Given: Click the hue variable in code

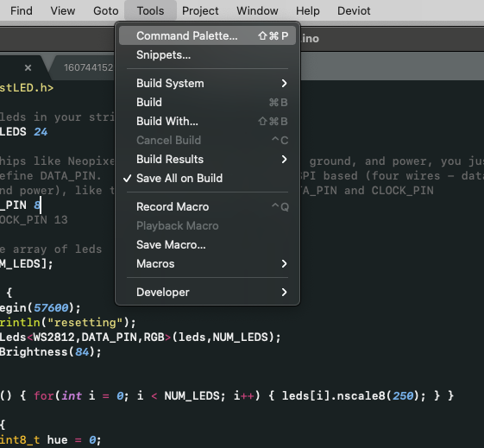Looking at the screenshot, I should click(x=58, y=439).
